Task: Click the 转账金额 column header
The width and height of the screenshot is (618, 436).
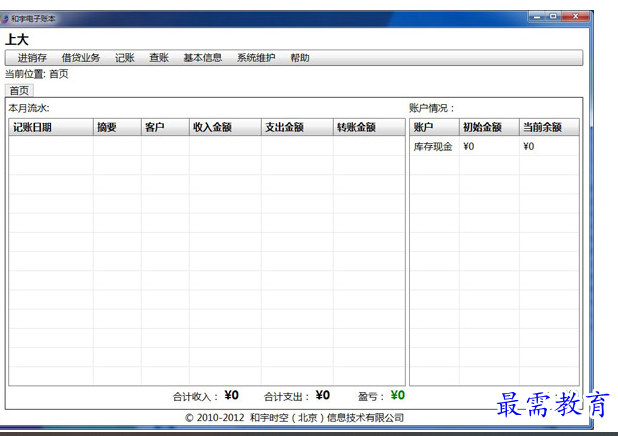Action: [x=356, y=127]
